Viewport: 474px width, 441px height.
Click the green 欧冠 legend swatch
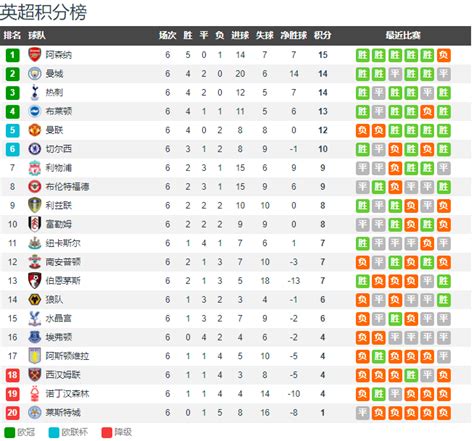10,432
